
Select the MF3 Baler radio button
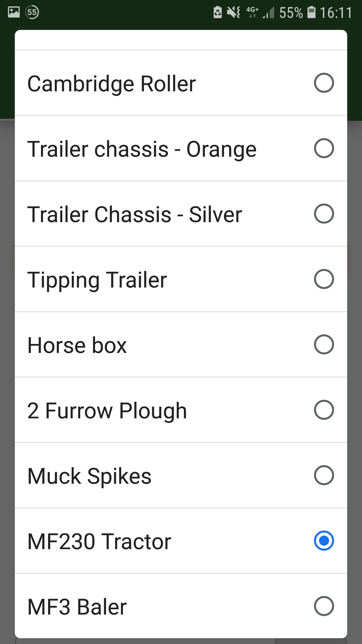click(324, 606)
